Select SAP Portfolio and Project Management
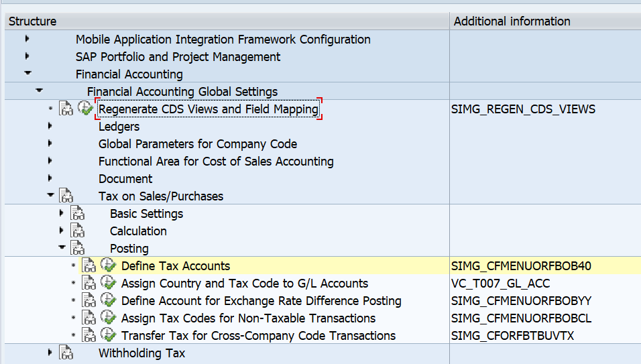The image size is (641, 364). (x=178, y=57)
